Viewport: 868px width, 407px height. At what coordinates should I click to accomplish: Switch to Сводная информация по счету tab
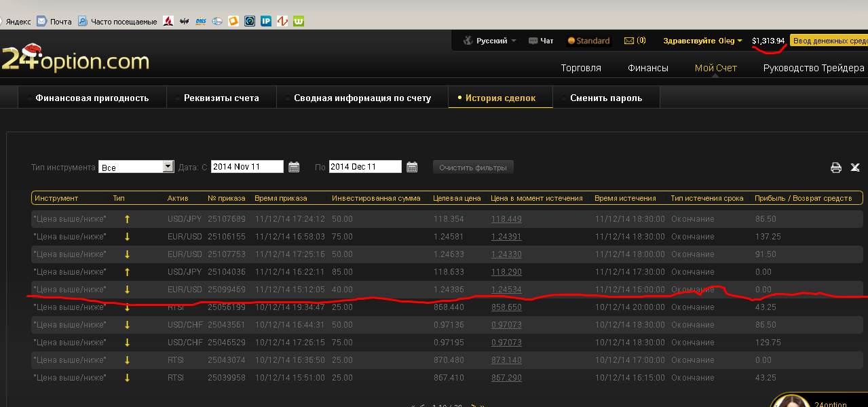click(362, 98)
